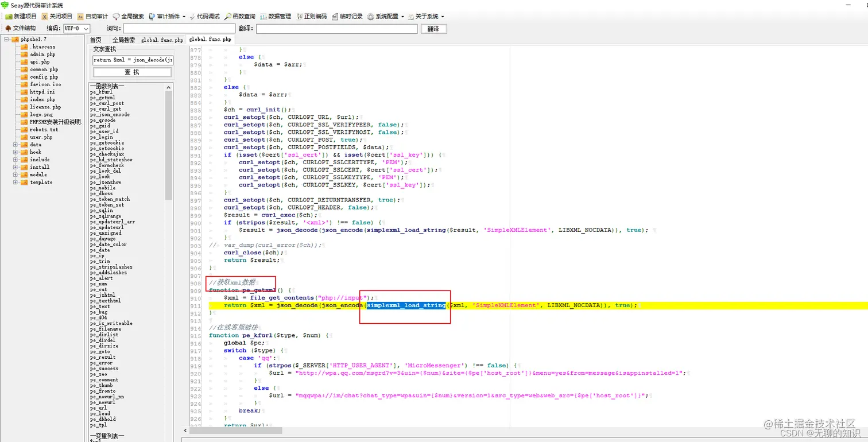868x442 pixels.
Task: Jump to pe_login in function list
Action: point(102,137)
